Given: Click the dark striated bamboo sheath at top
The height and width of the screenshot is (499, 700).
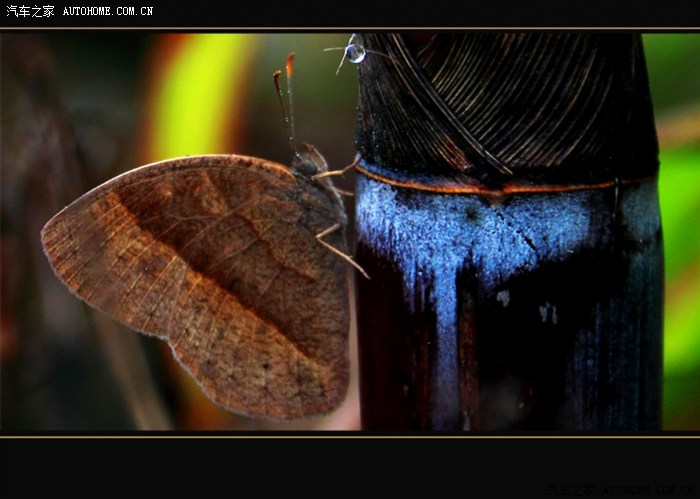Looking at the screenshot, I should (x=500, y=100).
